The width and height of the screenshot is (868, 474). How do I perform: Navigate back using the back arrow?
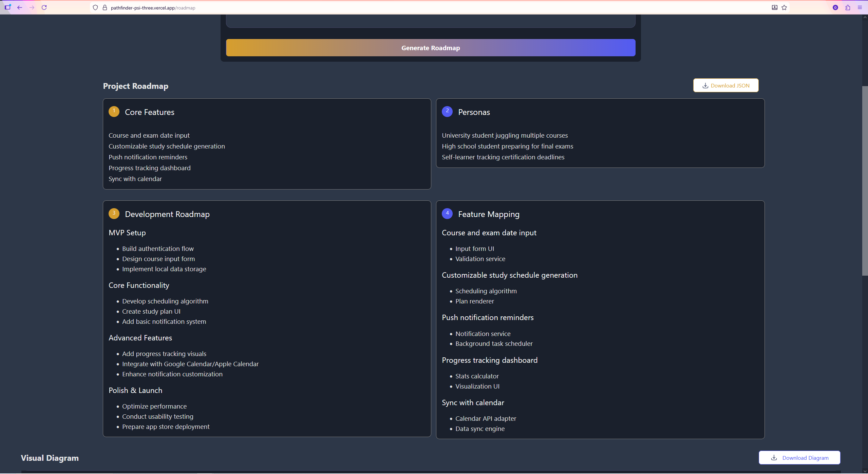click(20, 7)
